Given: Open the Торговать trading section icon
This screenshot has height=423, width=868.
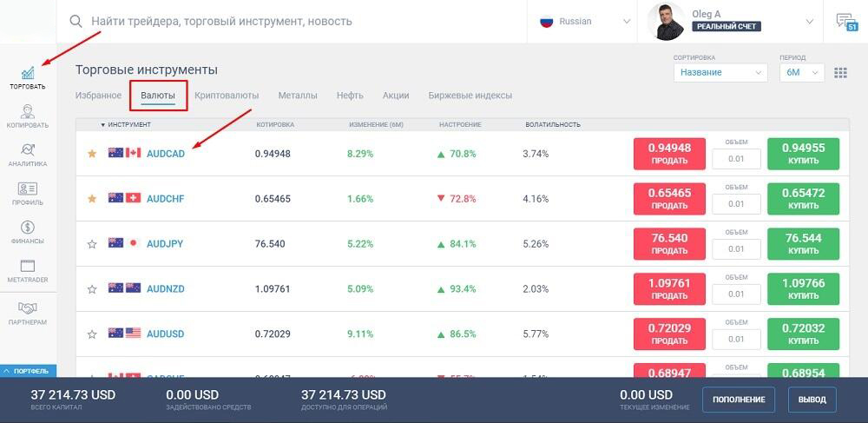Looking at the screenshot, I should (28, 74).
